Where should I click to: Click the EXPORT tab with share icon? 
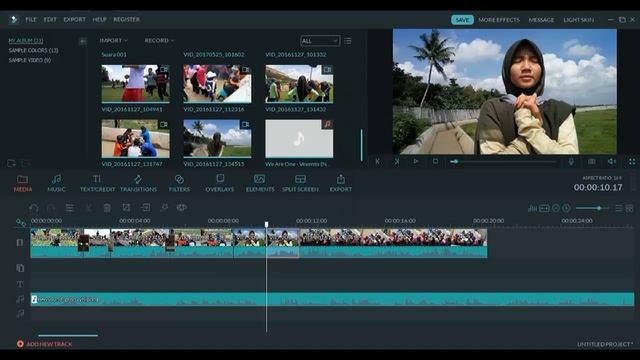click(x=341, y=183)
